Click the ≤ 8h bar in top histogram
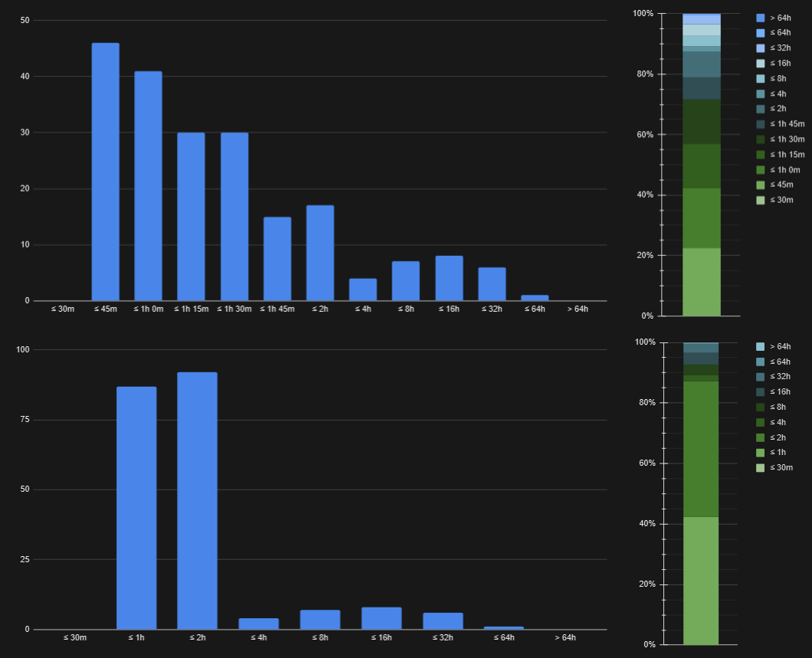 pos(406,281)
